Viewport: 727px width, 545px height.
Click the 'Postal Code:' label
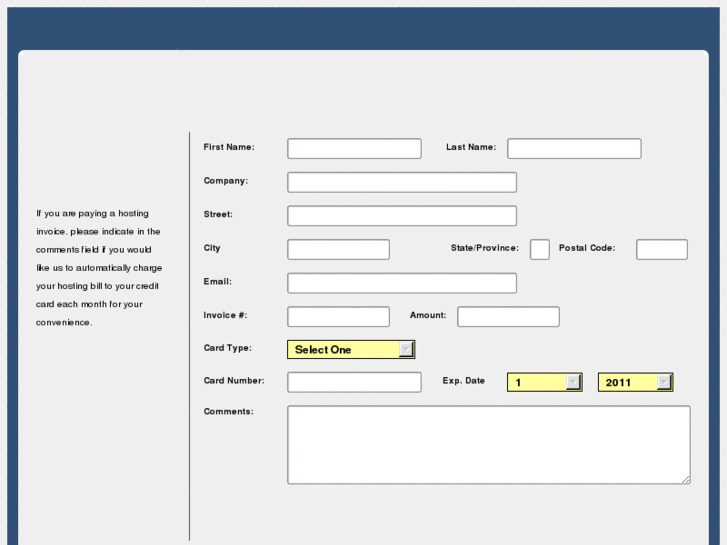coord(587,248)
